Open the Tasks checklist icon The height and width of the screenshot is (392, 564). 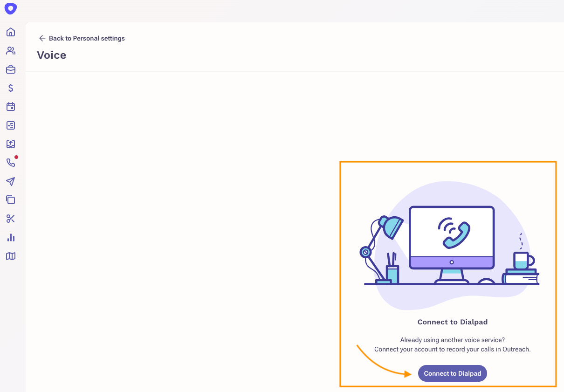coord(11,125)
